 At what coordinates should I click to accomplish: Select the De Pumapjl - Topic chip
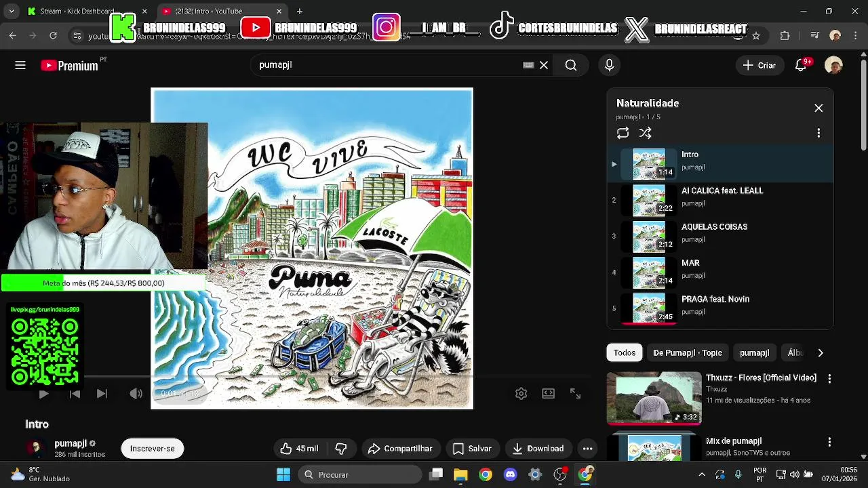pyautogui.click(x=688, y=353)
